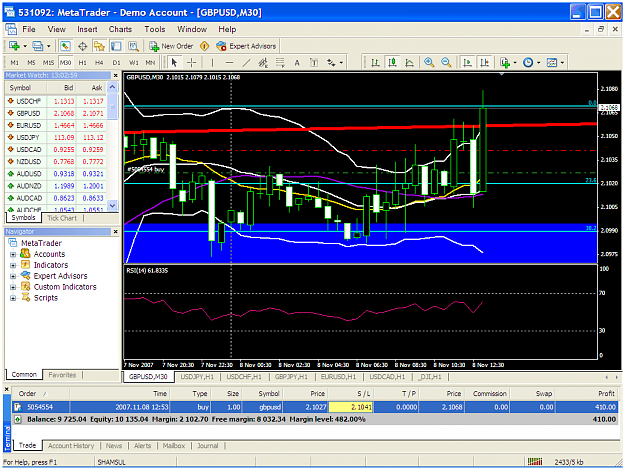Viewport: 625px width, 470px height.
Task: Toggle the Terminal window icon
Action: click(116, 46)
